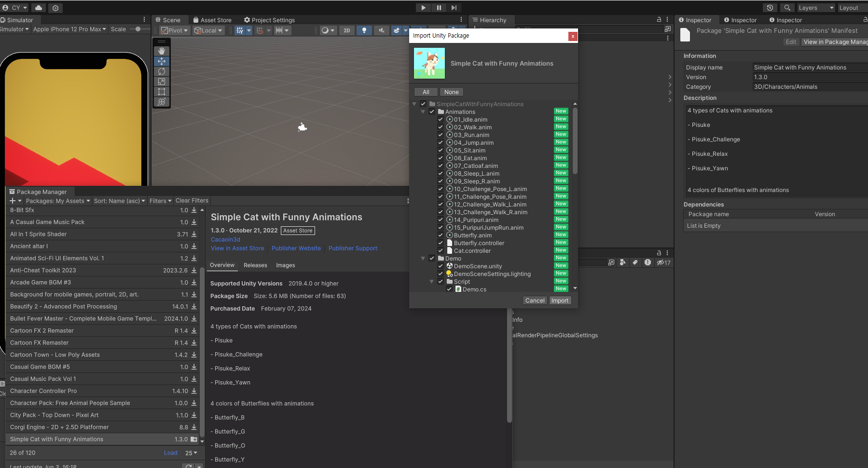Collapse the Demo folder in import list
868x468 pixels.
click(x=423, y=259)
